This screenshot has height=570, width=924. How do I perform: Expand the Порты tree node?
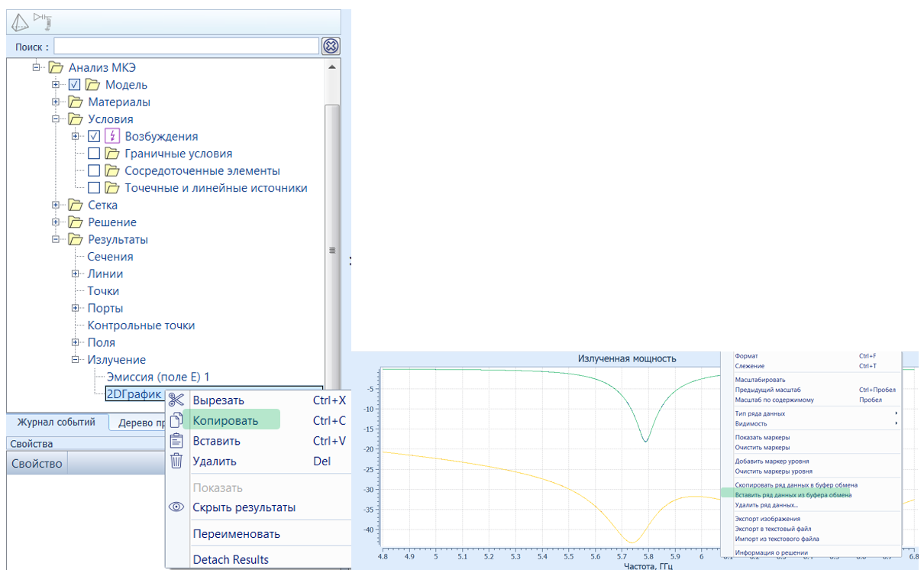tap(76, 308)
